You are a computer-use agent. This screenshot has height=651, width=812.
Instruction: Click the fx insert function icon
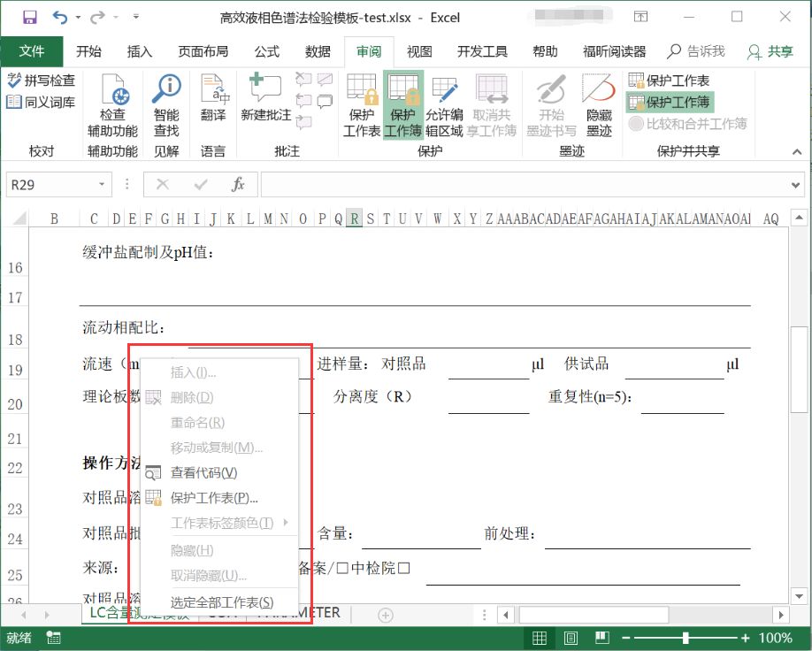[x=238, y=185]
